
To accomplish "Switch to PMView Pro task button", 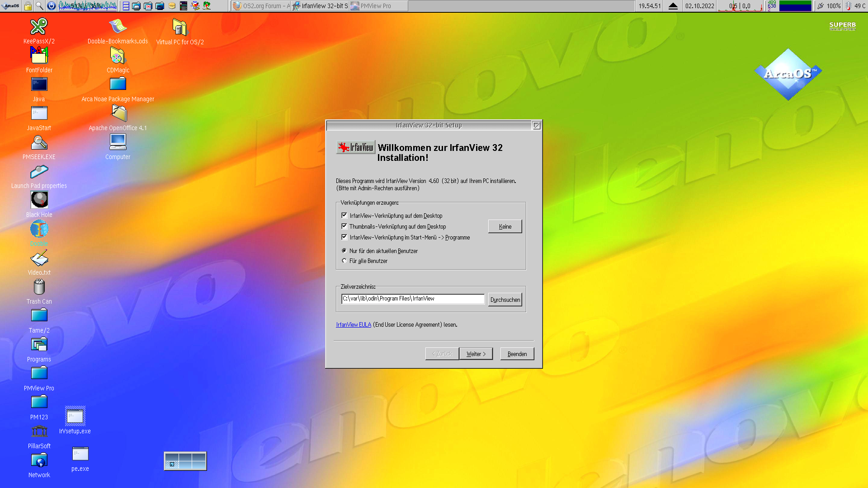I will coord(378,6).
